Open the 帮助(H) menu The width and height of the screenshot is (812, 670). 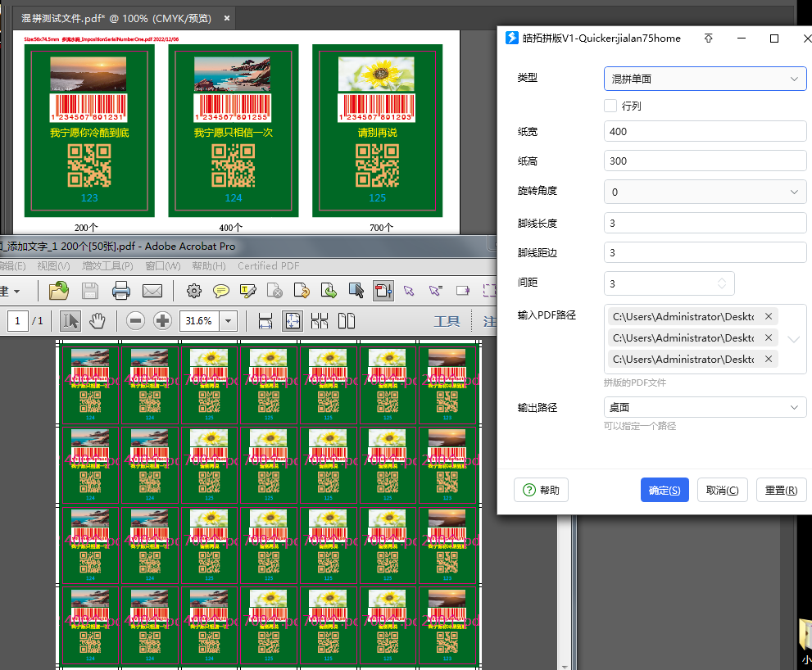(209, 266)
